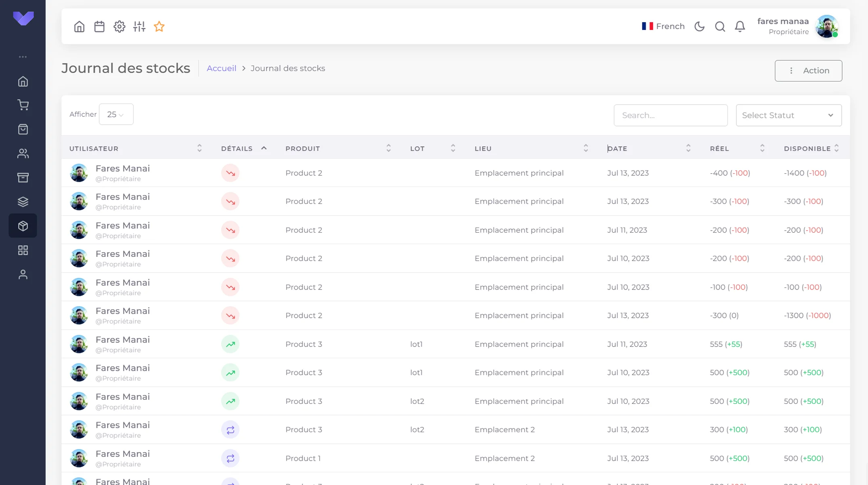This screenshot has height=485, width=868.
Task: Open the Select Statut dropdown filter
Action: [x=788, y=115]
